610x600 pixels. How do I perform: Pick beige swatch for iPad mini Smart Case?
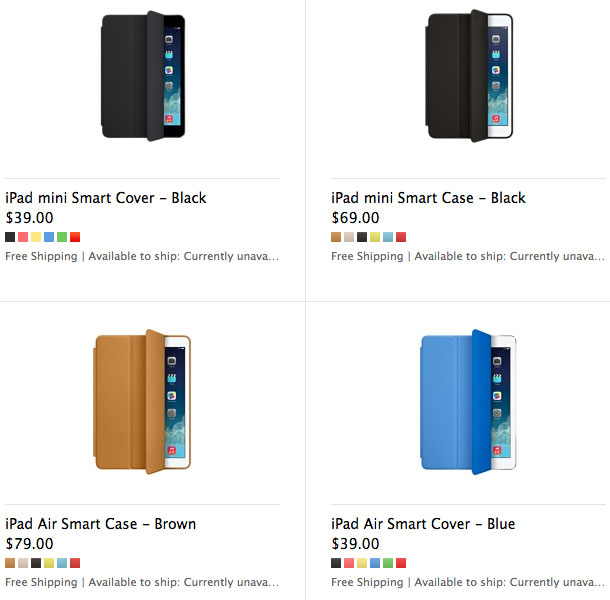pos(349,237)
